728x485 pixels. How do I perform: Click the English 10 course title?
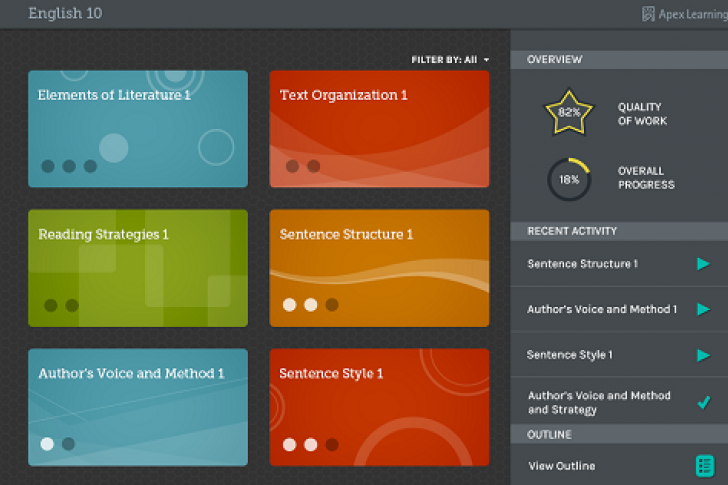(x=65, y=14)
